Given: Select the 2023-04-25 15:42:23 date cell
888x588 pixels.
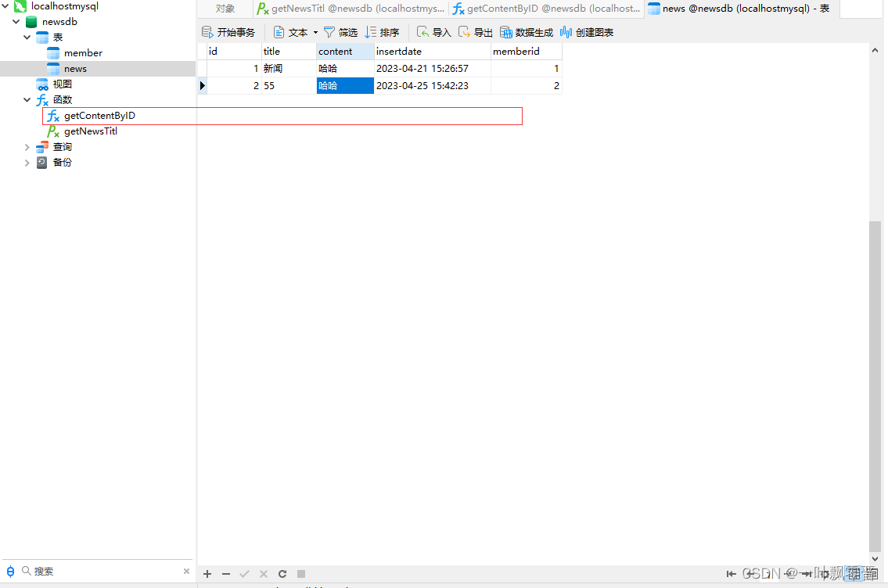Looking at the screenshot, I should pyautogui.click(x=433, y=85).
